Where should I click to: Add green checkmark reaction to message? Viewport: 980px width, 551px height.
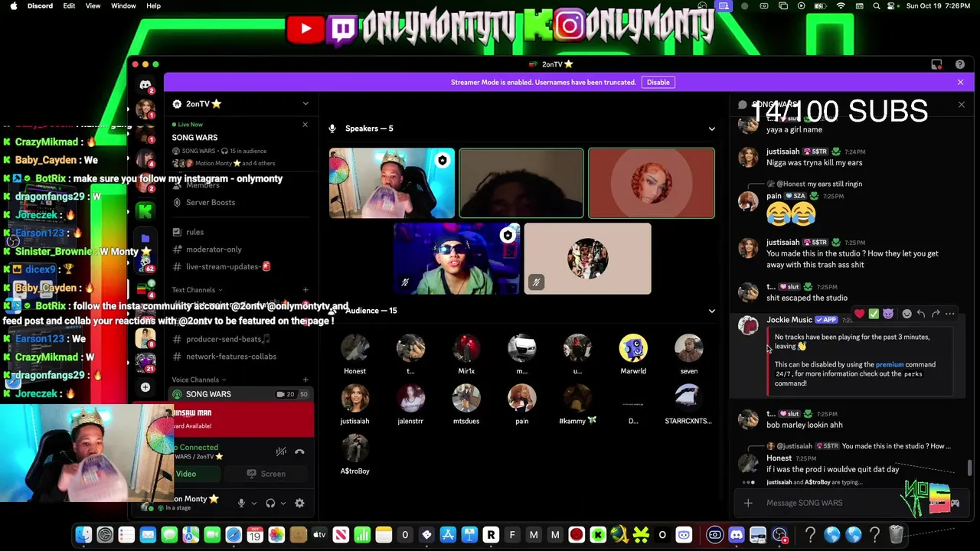pos(874,314)
